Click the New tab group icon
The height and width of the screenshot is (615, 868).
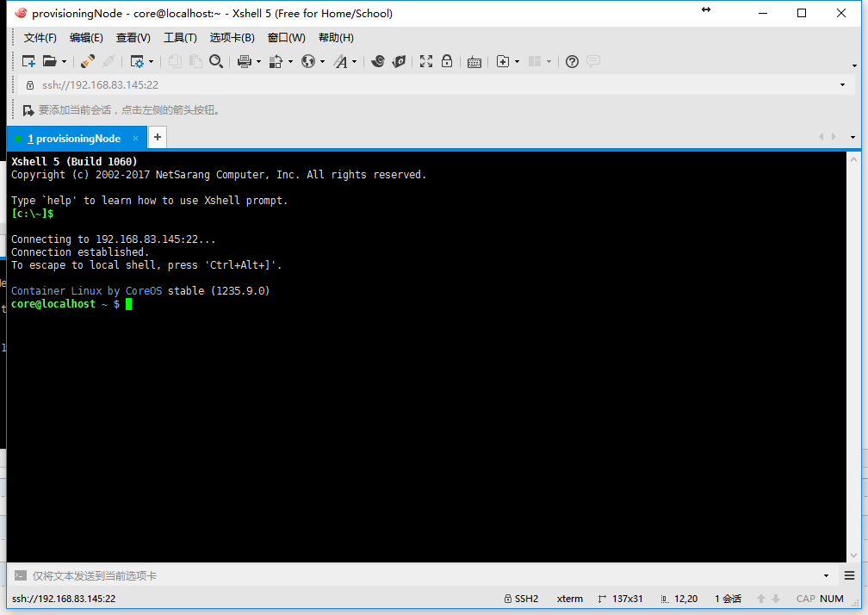[503, 61]
